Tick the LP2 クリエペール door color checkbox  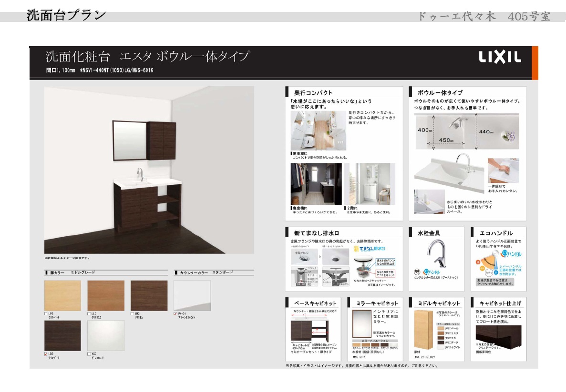pos(46,314)
